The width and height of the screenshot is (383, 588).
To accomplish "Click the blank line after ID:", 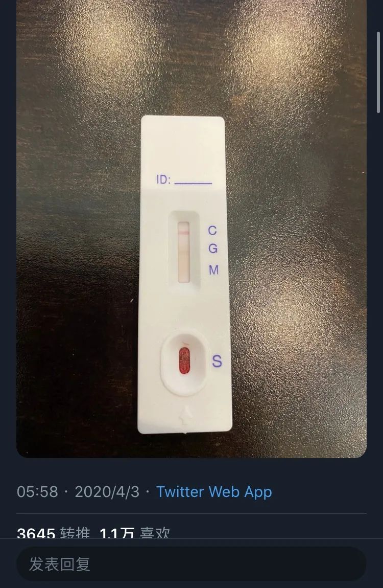I will (193, 183).
